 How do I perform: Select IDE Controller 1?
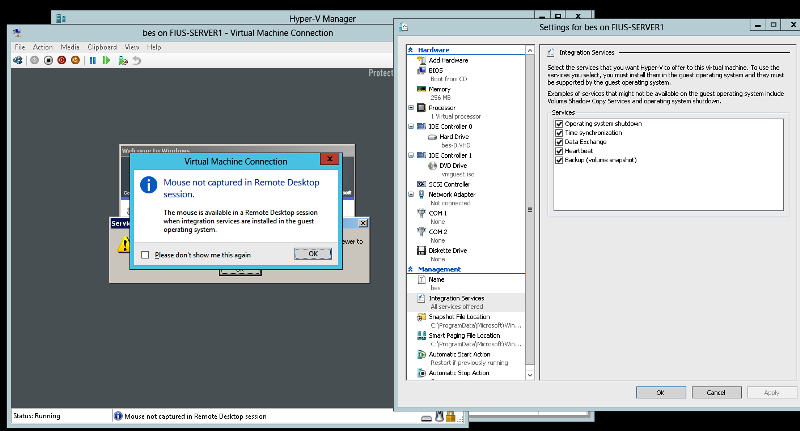(450, 156)
